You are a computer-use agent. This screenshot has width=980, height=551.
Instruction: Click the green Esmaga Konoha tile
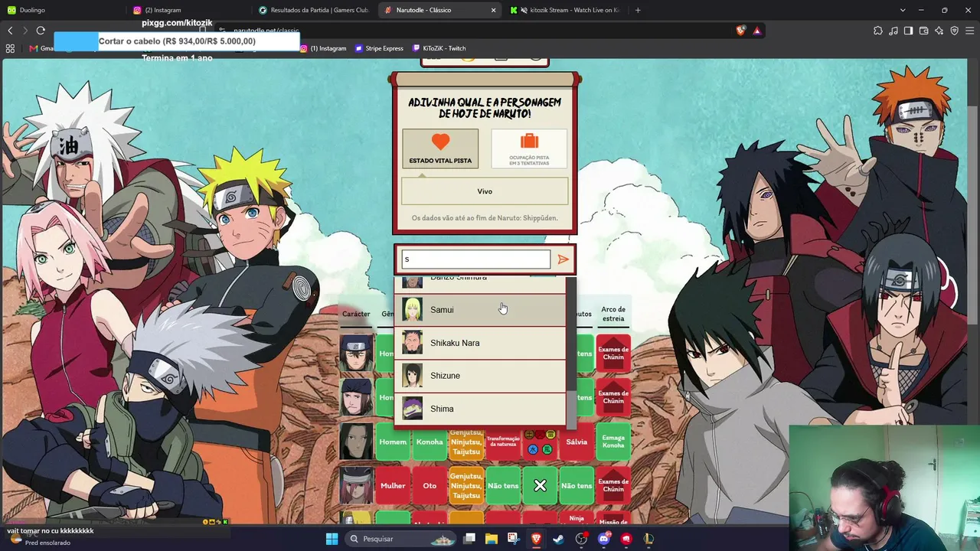613,442
